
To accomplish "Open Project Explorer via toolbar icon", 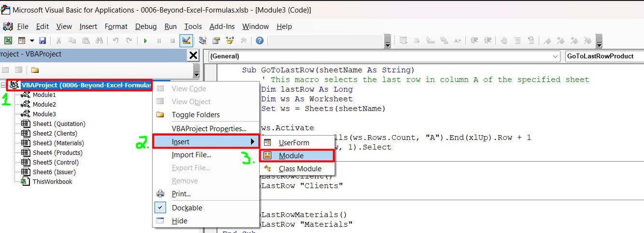I will (203, 41).
